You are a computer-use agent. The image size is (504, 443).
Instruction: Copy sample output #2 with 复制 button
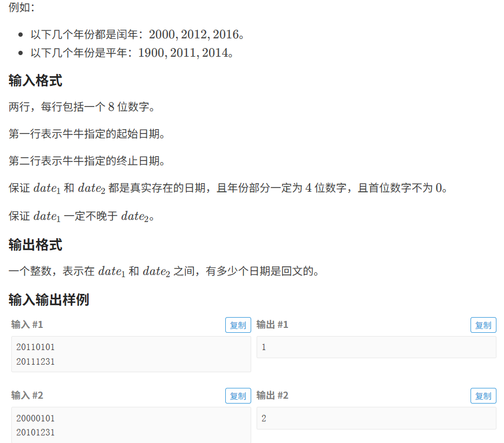[483, 396]
